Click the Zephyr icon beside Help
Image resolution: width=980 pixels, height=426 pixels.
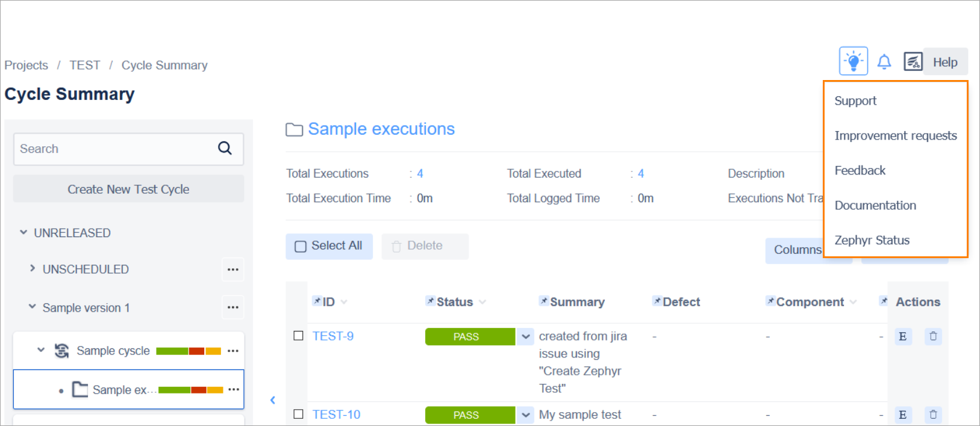[x=913, y=61]
